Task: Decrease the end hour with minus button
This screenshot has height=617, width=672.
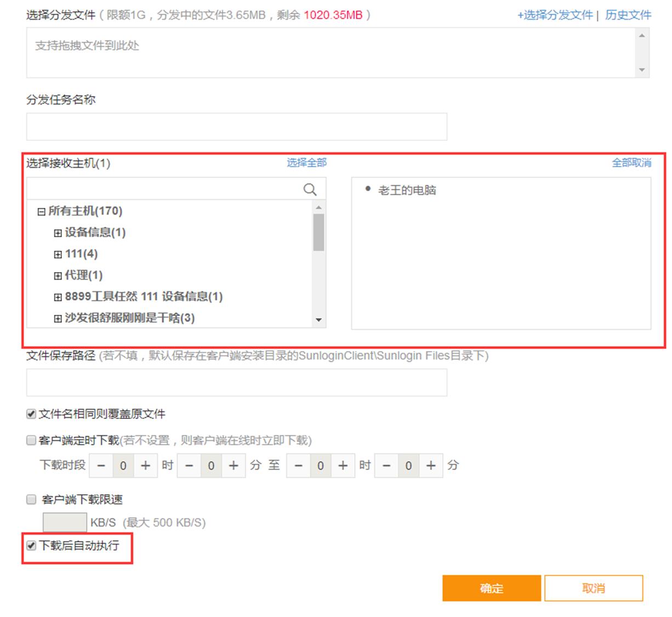Action: (x=299, y=466)
